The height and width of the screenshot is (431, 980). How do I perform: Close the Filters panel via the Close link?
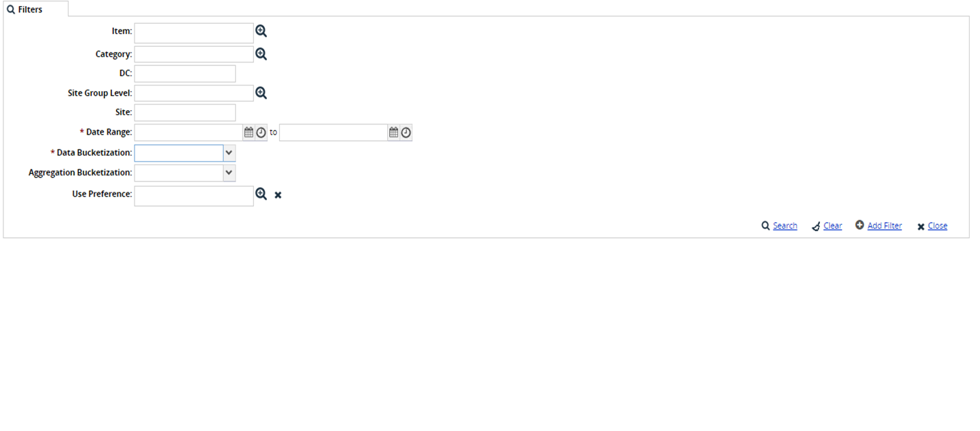tap(937, 226)
